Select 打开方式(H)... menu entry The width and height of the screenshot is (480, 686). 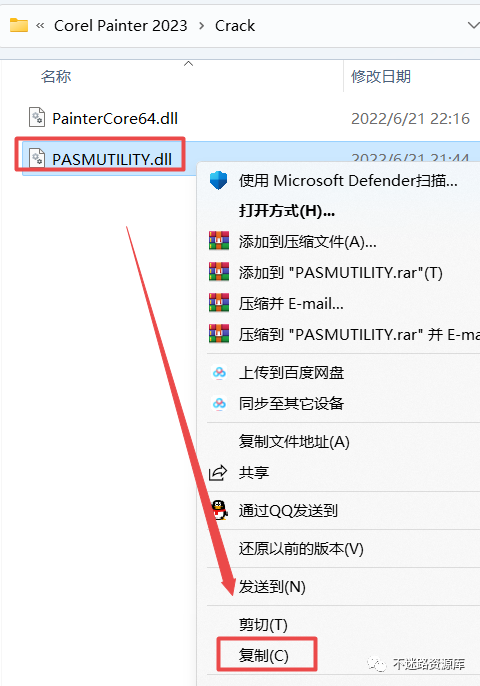[x=287, y=211]
